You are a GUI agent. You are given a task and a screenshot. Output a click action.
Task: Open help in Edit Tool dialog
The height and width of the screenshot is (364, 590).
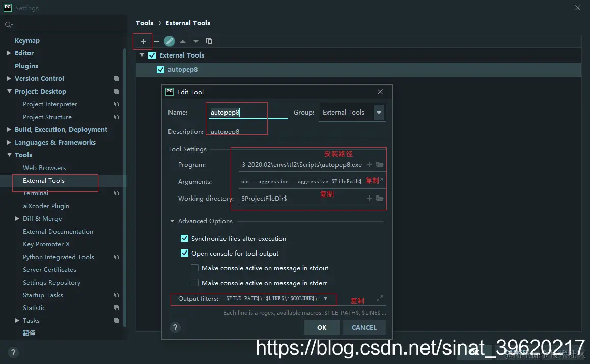pyautogui.click(x=175, y=327)
